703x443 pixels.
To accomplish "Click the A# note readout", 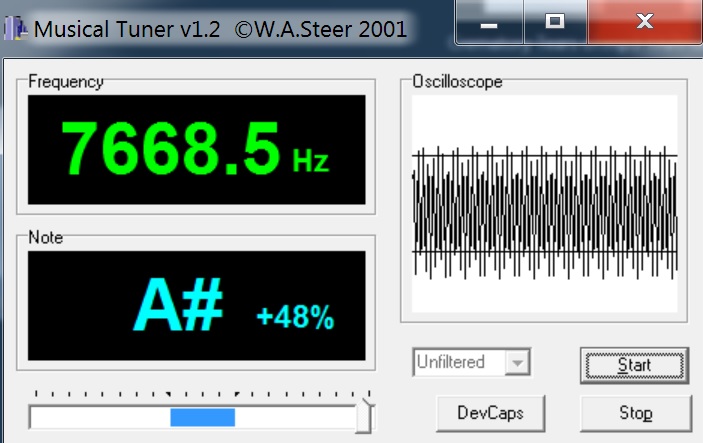I will pyautogui.click(x=178, y=304).
